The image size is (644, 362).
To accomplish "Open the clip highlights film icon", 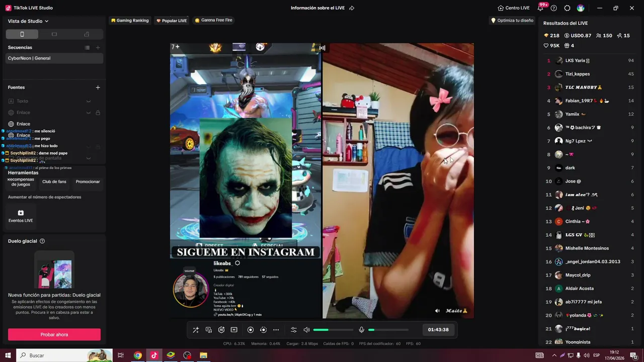I will click(234, 330).
